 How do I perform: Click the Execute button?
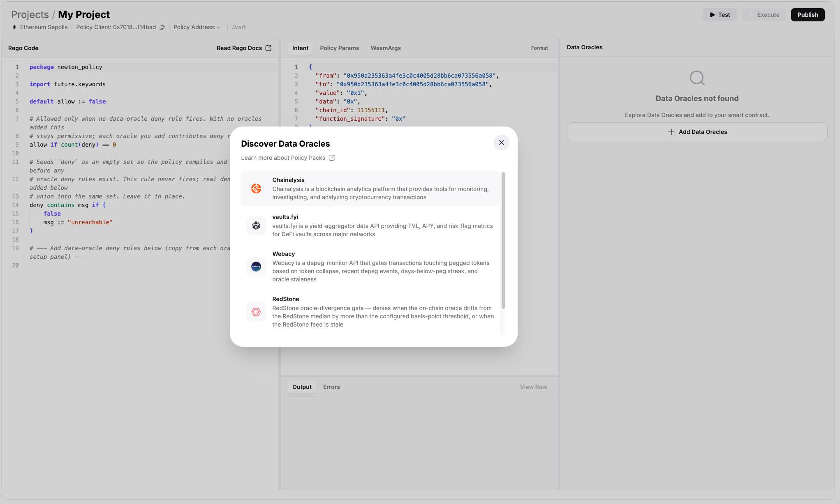pyautogui.click(x=764, y=15)
